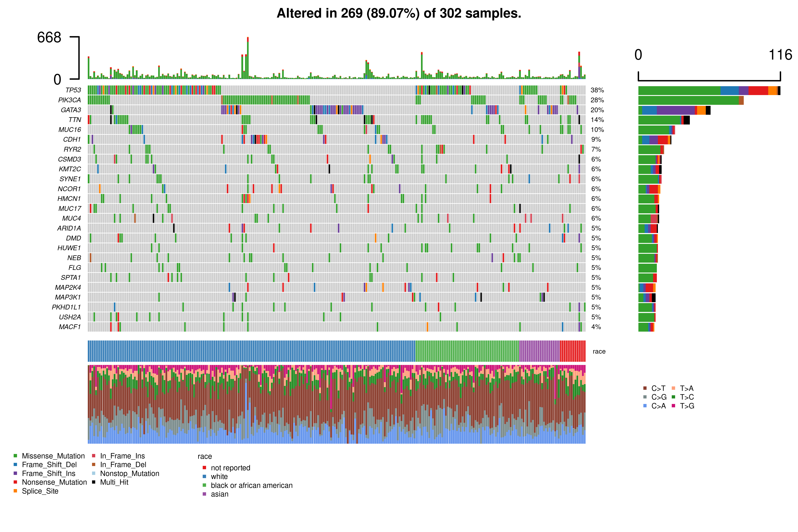Click the not reported red race swatch
The width and height of the screenshot is (798, 532).
click(x=204, y=467)
